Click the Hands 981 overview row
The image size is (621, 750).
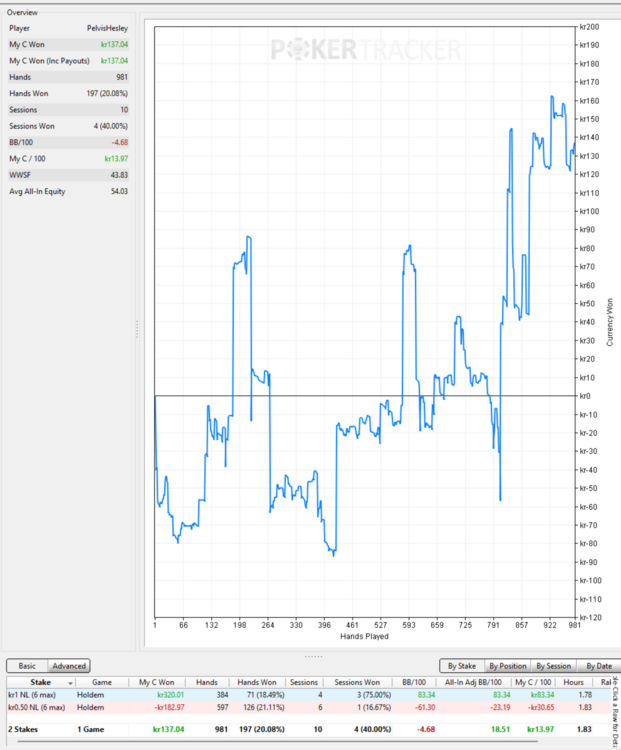(x=68, y=77)
